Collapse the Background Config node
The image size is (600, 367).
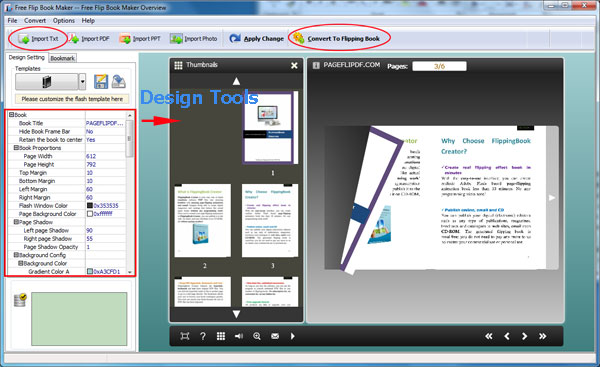(x=16, y=255)
